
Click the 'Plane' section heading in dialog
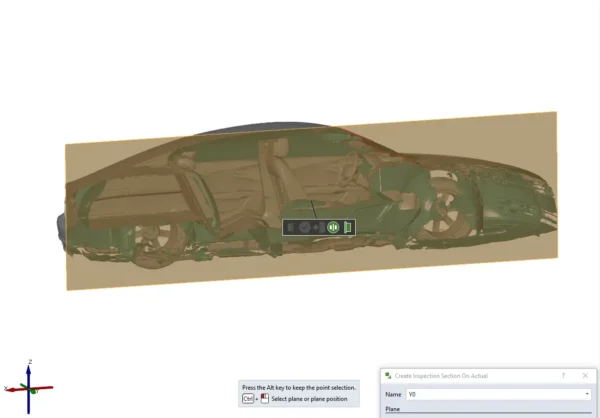tap(393, 409)
